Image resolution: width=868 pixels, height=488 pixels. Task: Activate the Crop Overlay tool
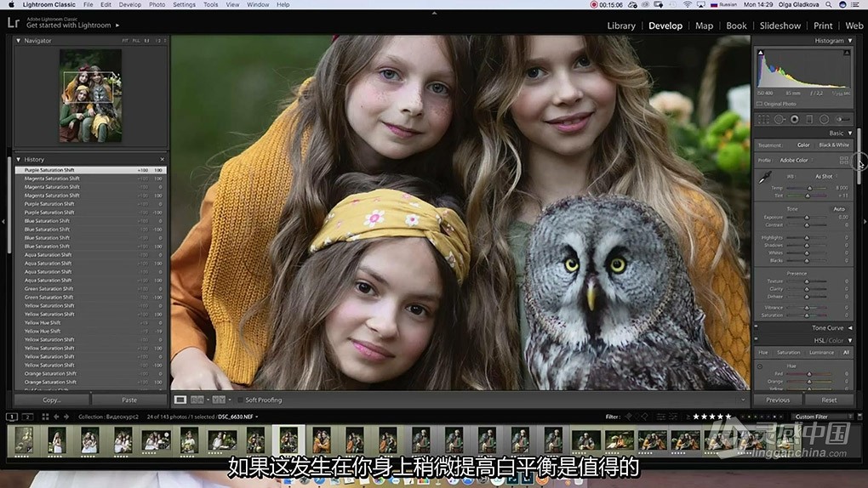tap(763, 119)
